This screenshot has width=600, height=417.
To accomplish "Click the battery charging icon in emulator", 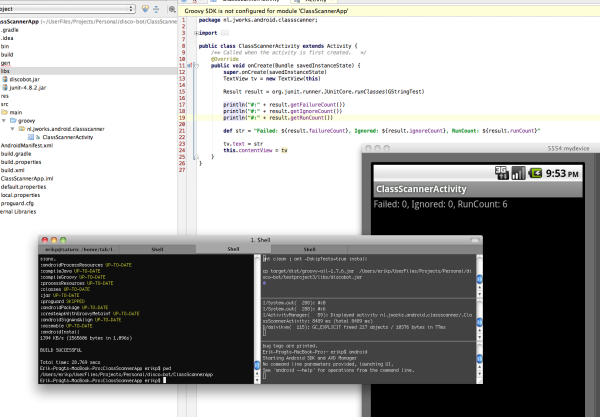I will [x=535, y=173].
